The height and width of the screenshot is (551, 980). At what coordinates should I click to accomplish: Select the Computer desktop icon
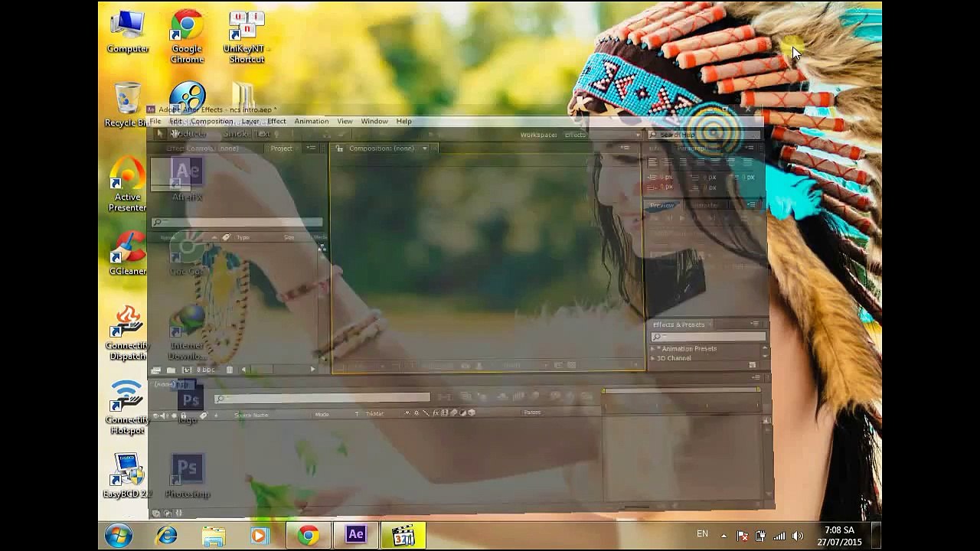click(x=128, y=32)
